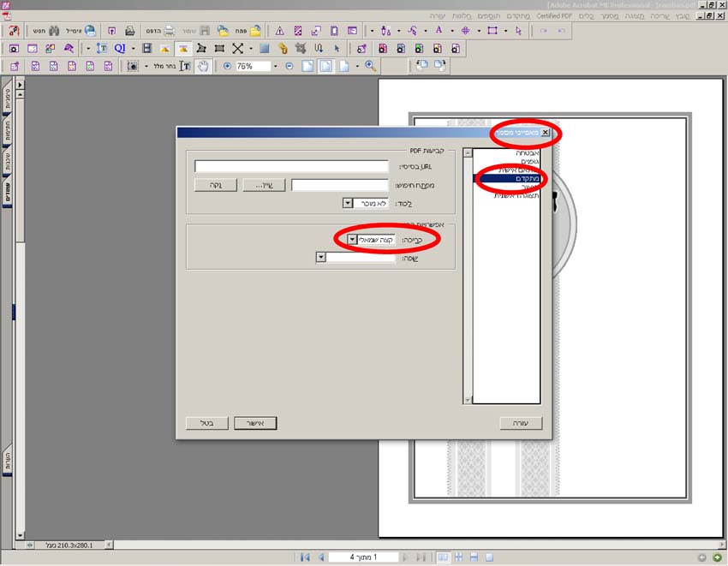Click the zoom in plus button
728x566 pixels.
click(x=227, y=66)
